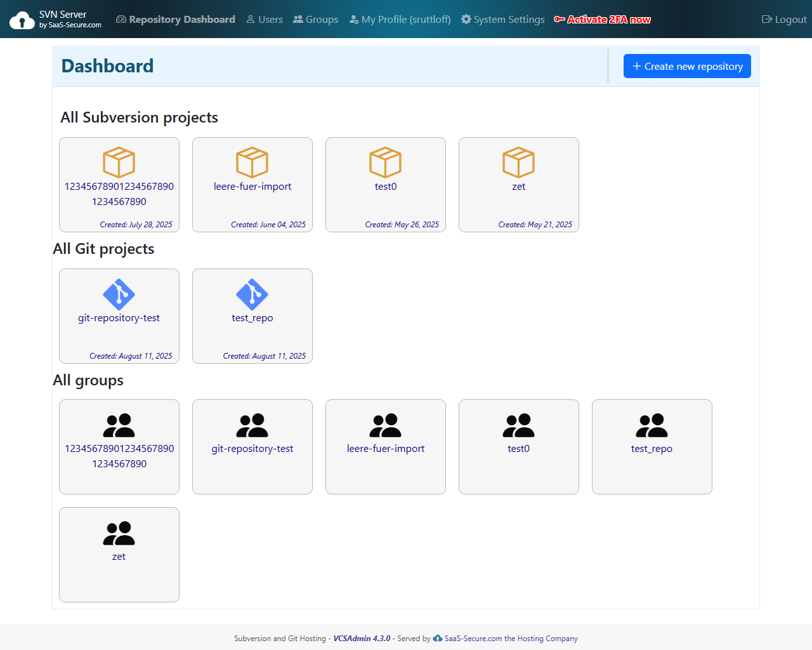This screenshot has height=650, width=812.
Task: Select the test0 group people icon
Action: [519, 425]
